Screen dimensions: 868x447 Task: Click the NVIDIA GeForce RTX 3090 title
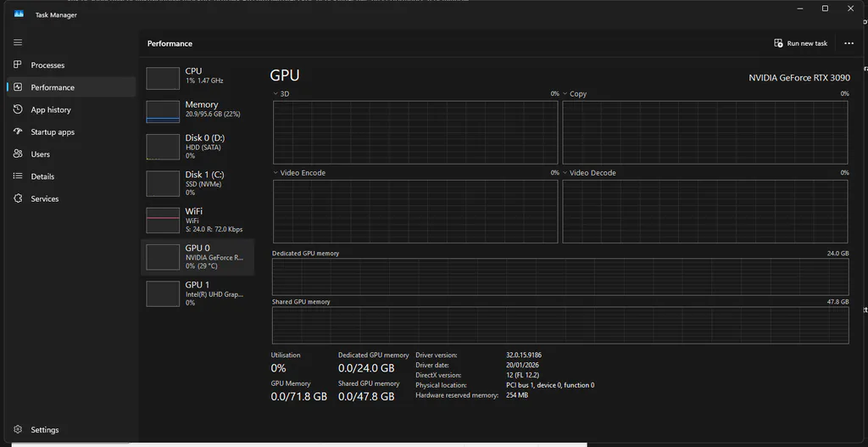(x=799, y=77)
